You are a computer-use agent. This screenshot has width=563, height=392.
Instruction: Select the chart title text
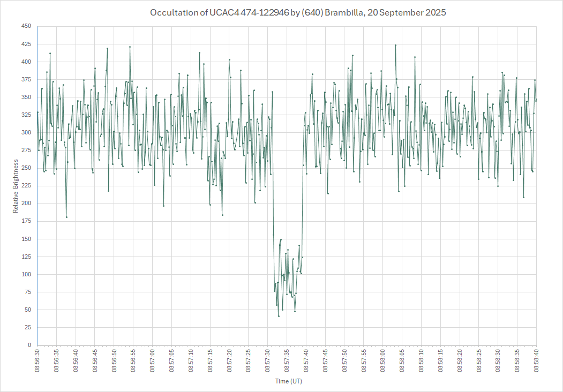tap(298, 13)
